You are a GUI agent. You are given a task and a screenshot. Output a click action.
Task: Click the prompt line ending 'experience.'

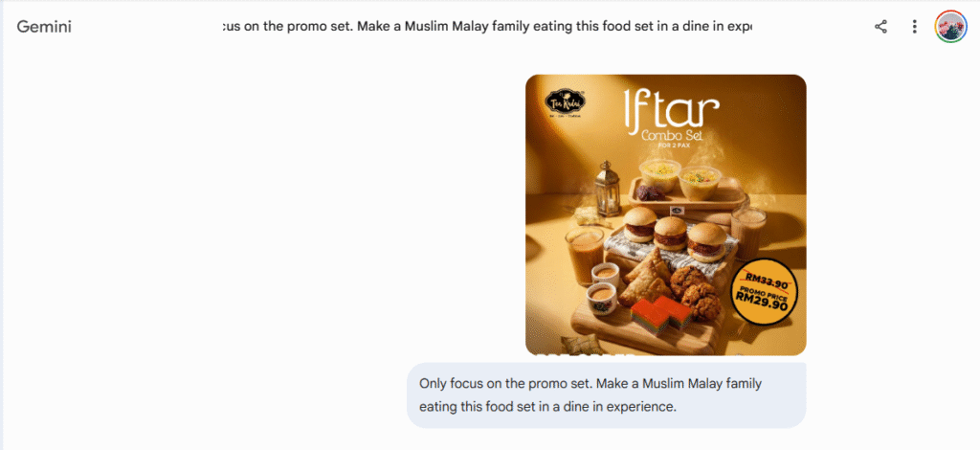click(x=548, y=407)
